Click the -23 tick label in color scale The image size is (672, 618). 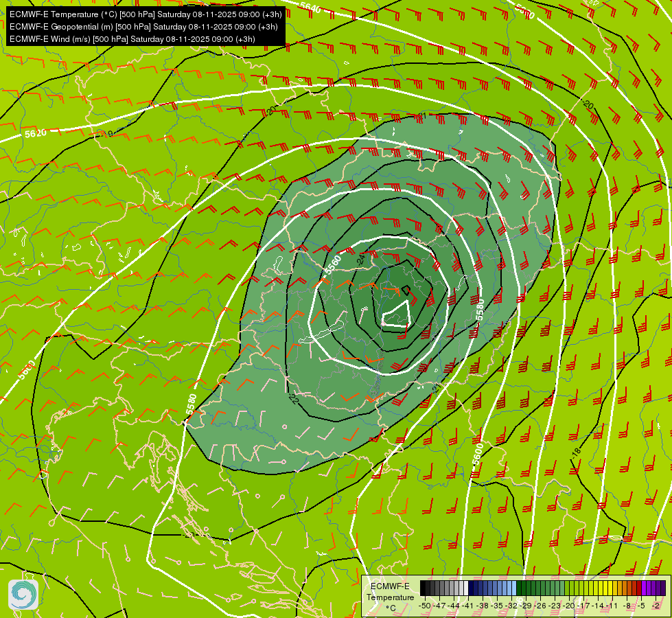tap(555, 606)
